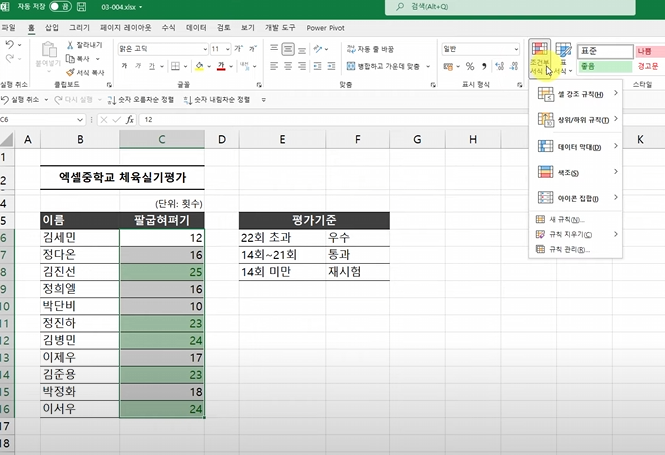Click the Orientation text angle icon
The width and height of the screenshot is (665, 455).
point(318,49)
